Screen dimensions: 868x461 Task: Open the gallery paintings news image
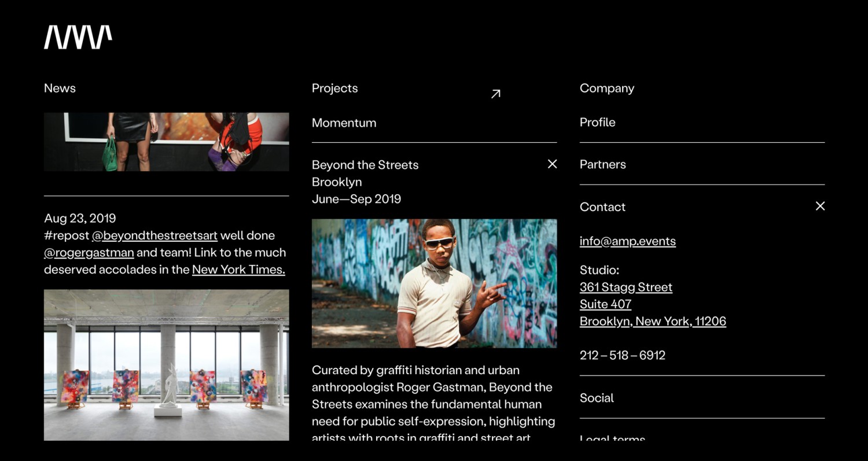[166, 364]
